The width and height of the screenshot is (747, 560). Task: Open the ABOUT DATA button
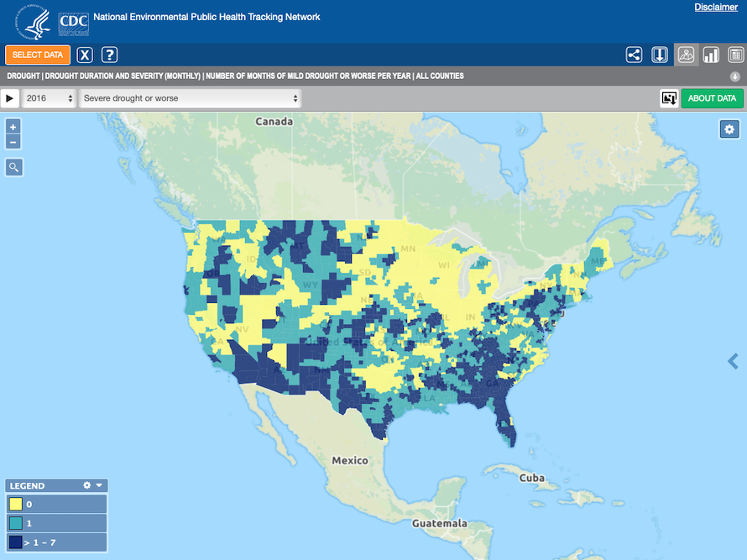(x=712, y=98)
